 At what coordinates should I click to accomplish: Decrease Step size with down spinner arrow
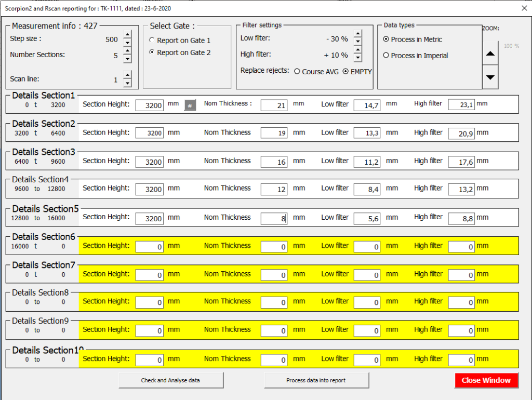coord(127,43)
